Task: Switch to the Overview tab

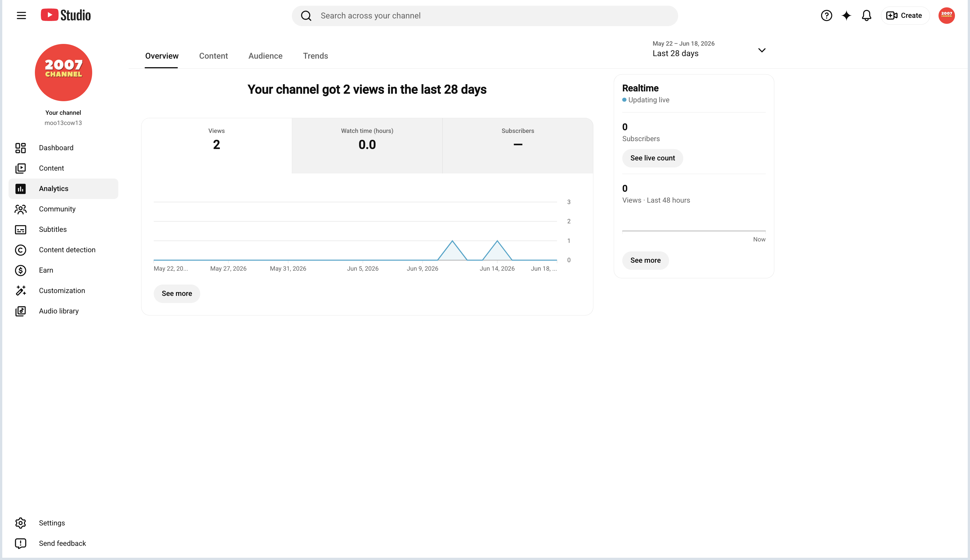Action: click(162, 56)
